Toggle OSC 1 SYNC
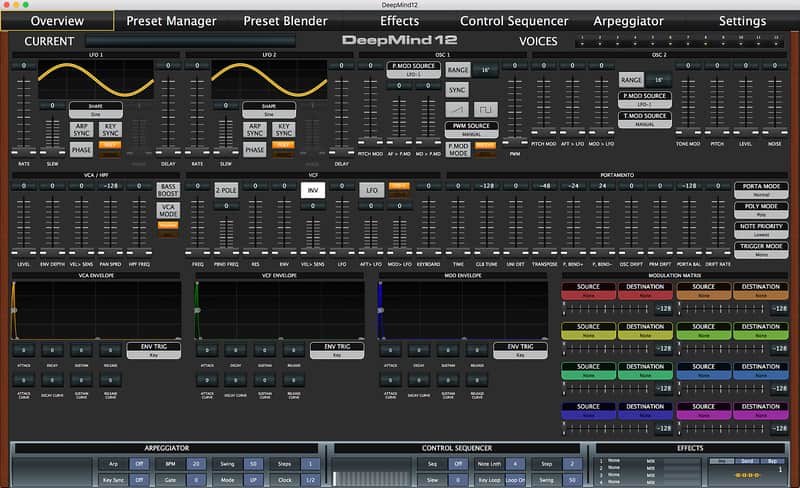Viewport: 800px width, 488px height. (457, 90)
